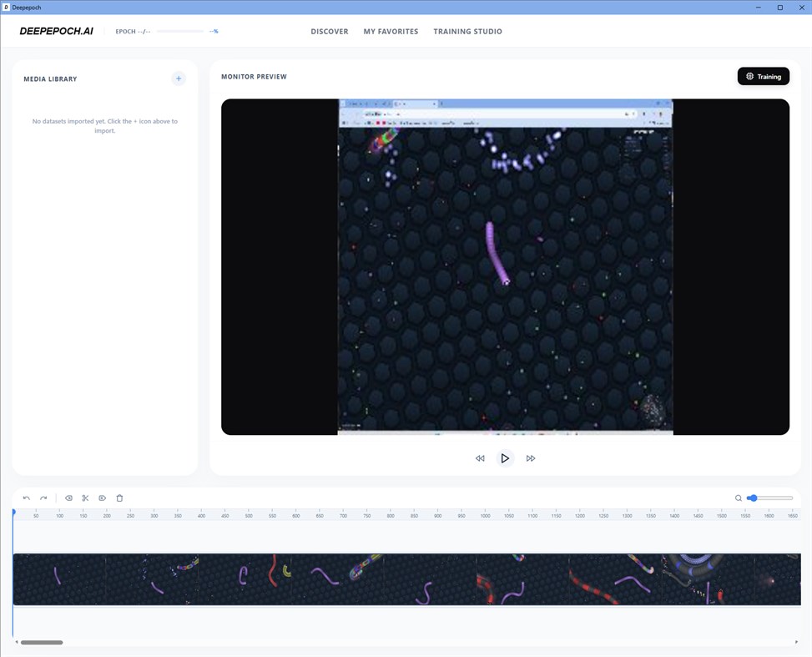Click the Deepepoch title bar app icon
Image resolution: width=812 pixels, height=657 pixels.
coord(6,8)
